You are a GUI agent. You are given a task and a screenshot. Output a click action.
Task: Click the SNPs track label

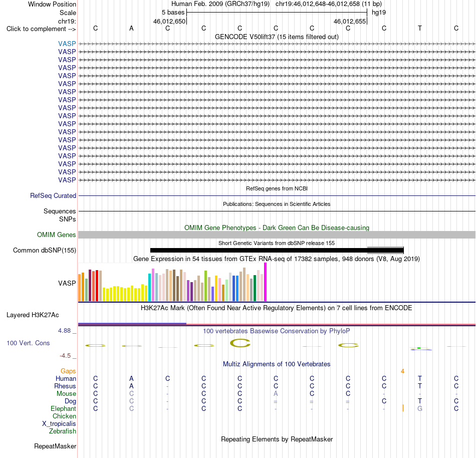tap(68, 219)
